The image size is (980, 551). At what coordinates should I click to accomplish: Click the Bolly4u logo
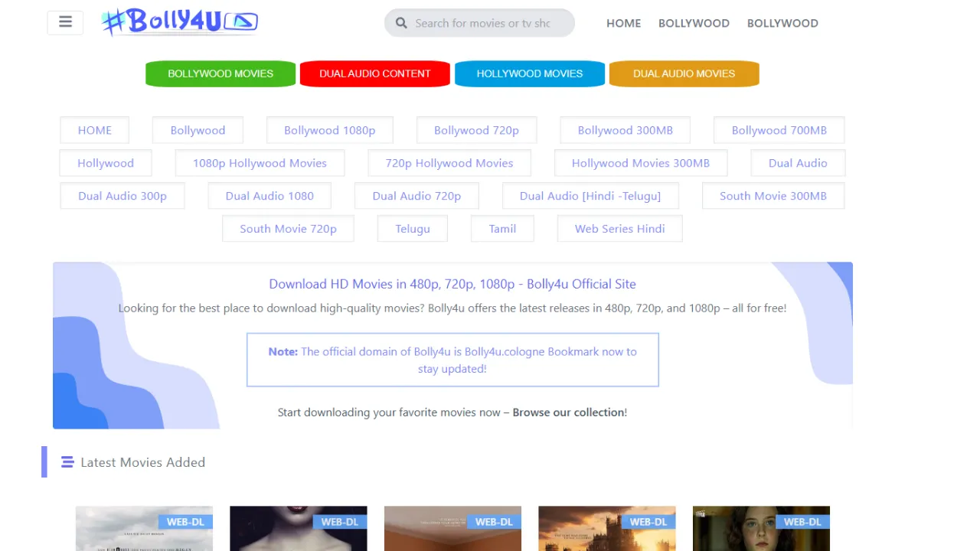[179, 21]
